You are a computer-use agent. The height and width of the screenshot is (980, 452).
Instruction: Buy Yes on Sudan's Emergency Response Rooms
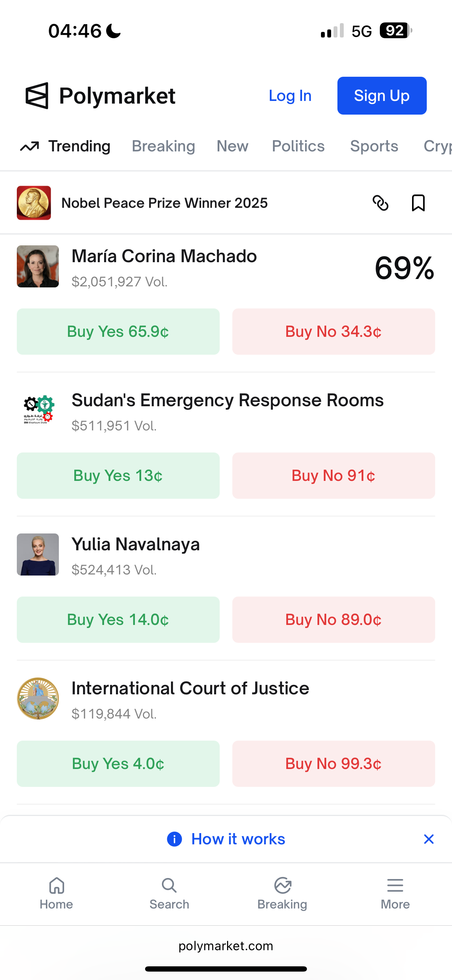118,476
